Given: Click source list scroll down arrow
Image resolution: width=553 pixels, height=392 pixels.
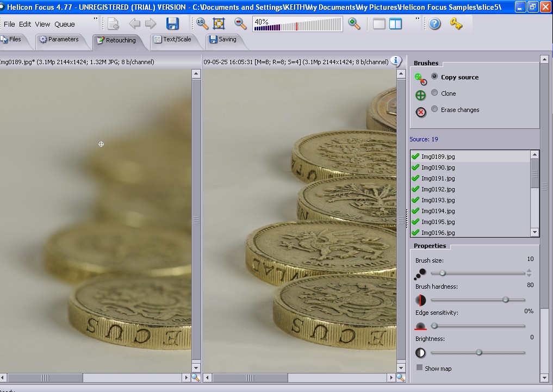Looking at the screenshot, I should 535,232.
